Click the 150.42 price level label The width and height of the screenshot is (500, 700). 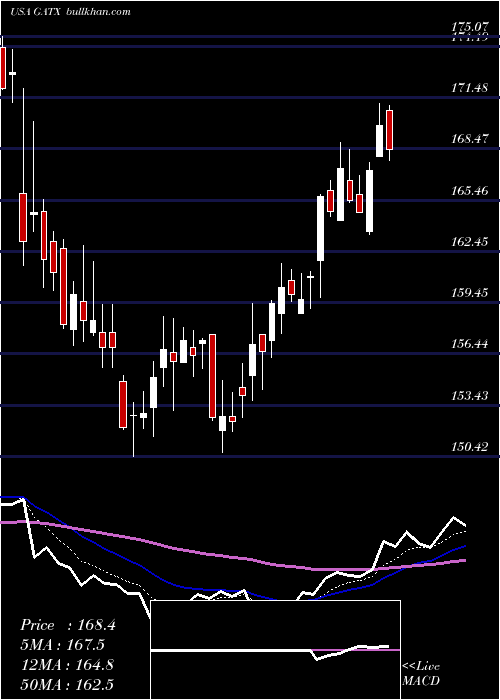[x=469, y=446]
